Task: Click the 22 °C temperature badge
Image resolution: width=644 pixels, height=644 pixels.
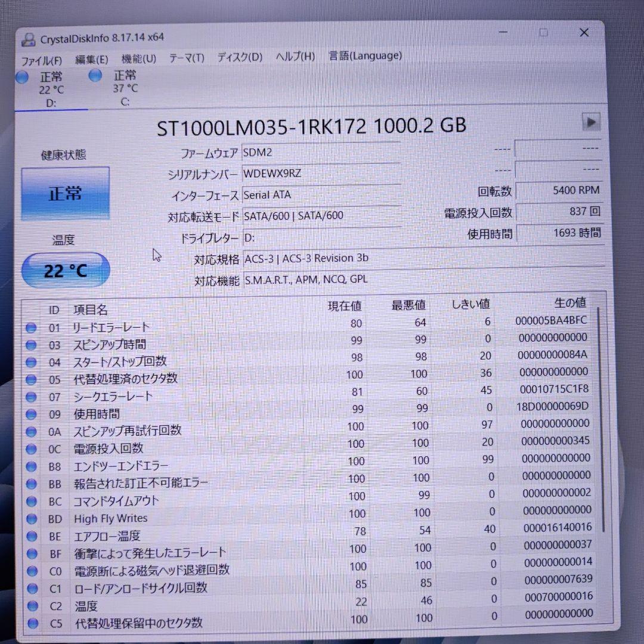Action: (64, 270)
